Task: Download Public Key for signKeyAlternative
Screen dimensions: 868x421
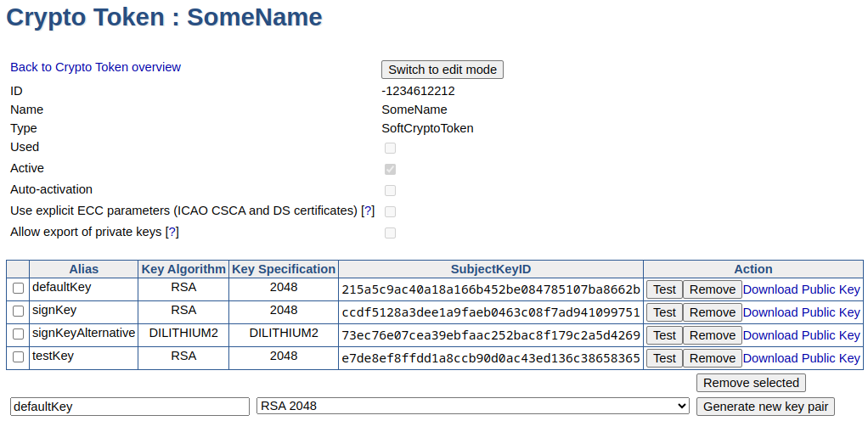Action: click(801, 335)
